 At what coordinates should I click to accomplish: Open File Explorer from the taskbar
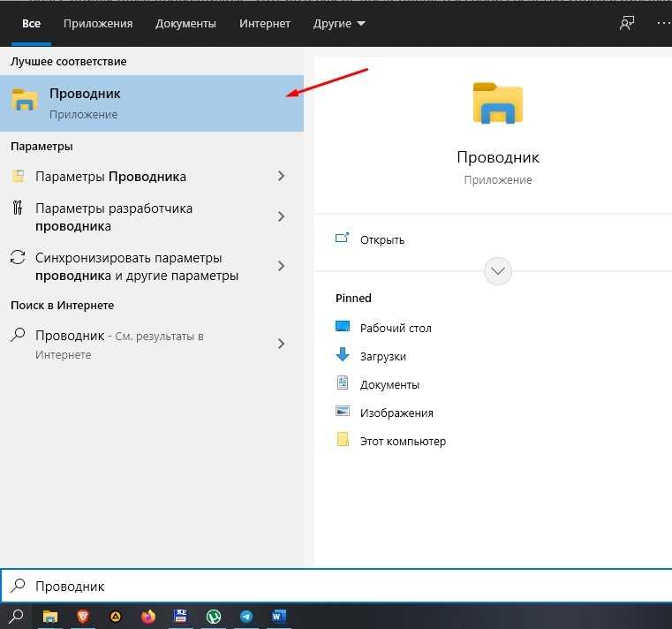pos(49,617)
